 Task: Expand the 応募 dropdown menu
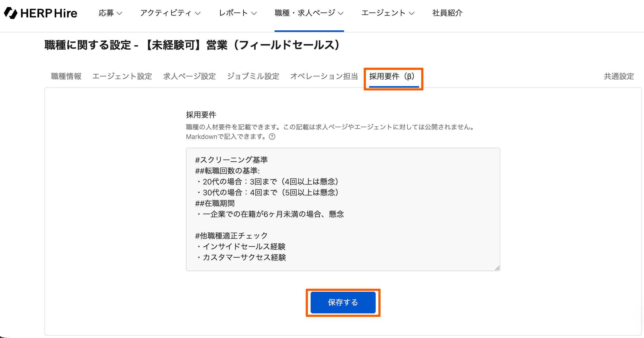pos(110,13)
